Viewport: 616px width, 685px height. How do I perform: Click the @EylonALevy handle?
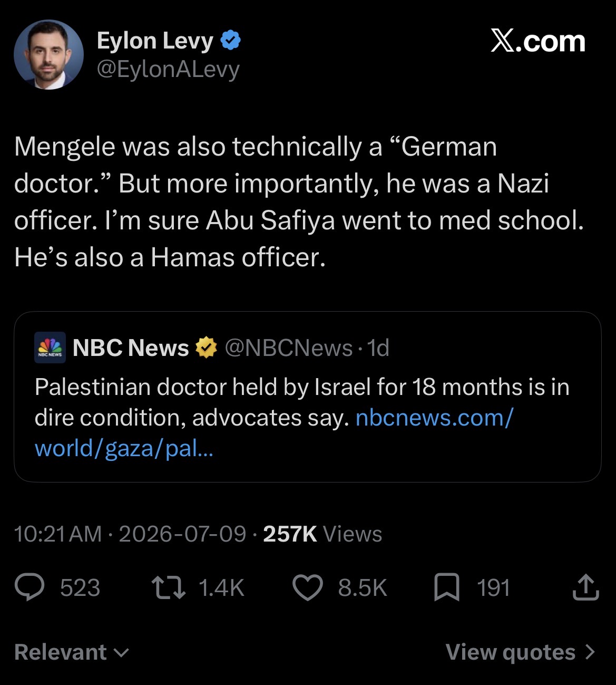168,69
